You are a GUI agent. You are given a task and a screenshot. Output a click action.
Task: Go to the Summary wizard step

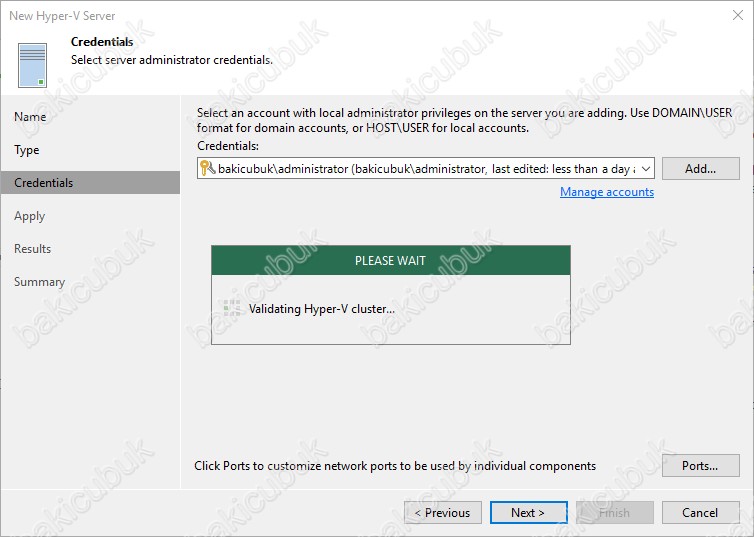(x=39, y=282)
